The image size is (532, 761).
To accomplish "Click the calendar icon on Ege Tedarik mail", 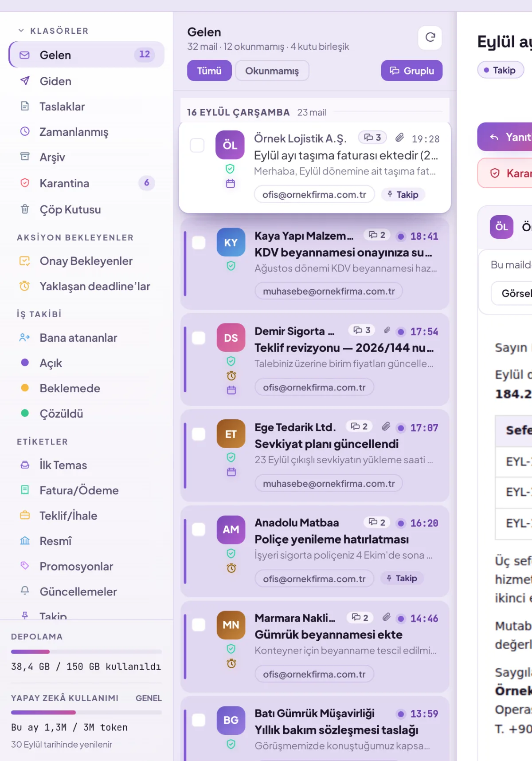I will 231,472.
